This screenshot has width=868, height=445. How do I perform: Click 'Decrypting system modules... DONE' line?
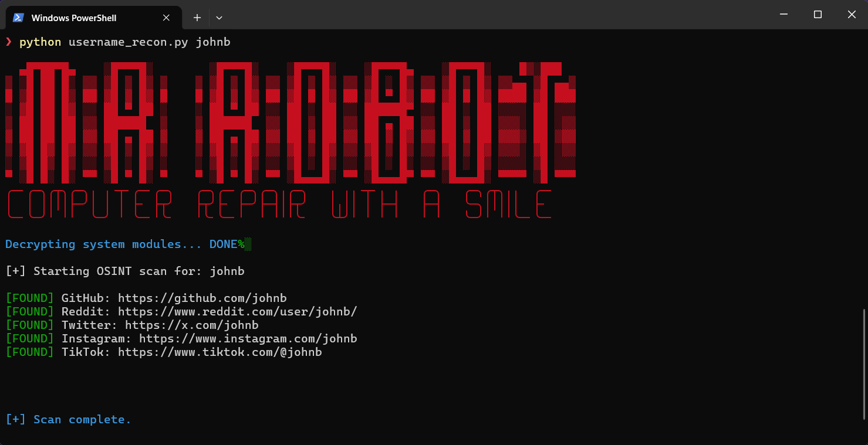click(x=121, y=244)
